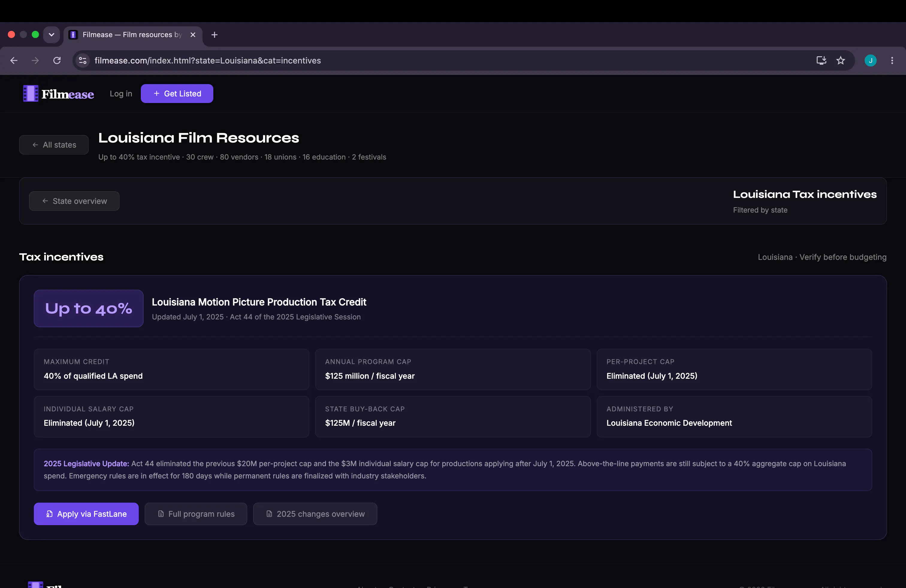Screen dimensions: 906x588
Task: Click the 'Louisiana Tax incentives' heading
Action: [805, 194]
